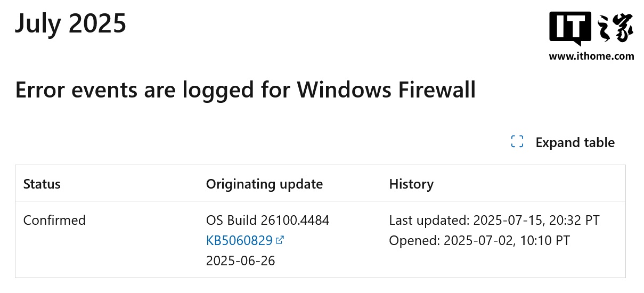
Task: Click the Expand table bracket icon
Action: 517,141
